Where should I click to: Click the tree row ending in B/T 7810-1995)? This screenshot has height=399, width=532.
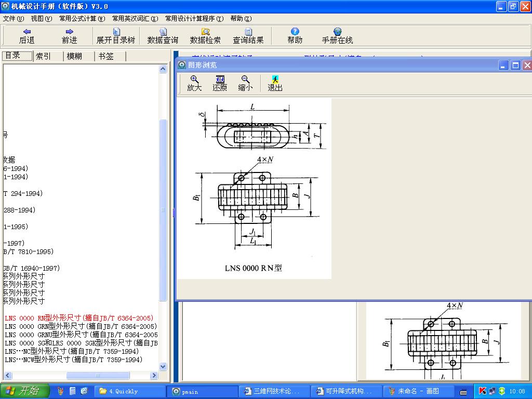click(29, 251)
